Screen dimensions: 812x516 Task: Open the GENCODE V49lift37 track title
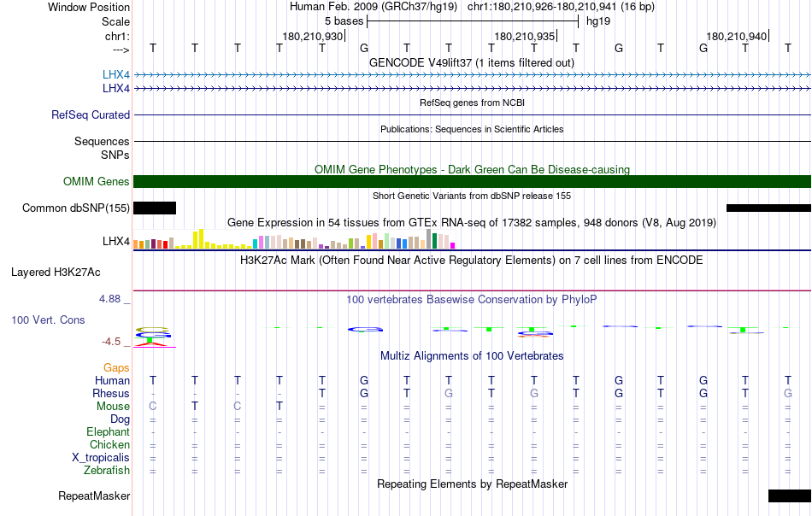472,62
